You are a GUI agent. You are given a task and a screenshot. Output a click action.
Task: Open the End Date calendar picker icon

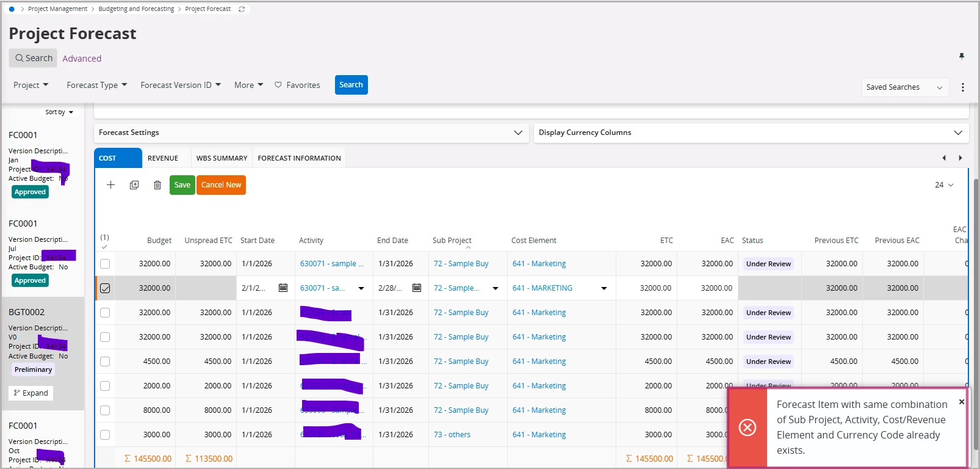tap(417, 288)
